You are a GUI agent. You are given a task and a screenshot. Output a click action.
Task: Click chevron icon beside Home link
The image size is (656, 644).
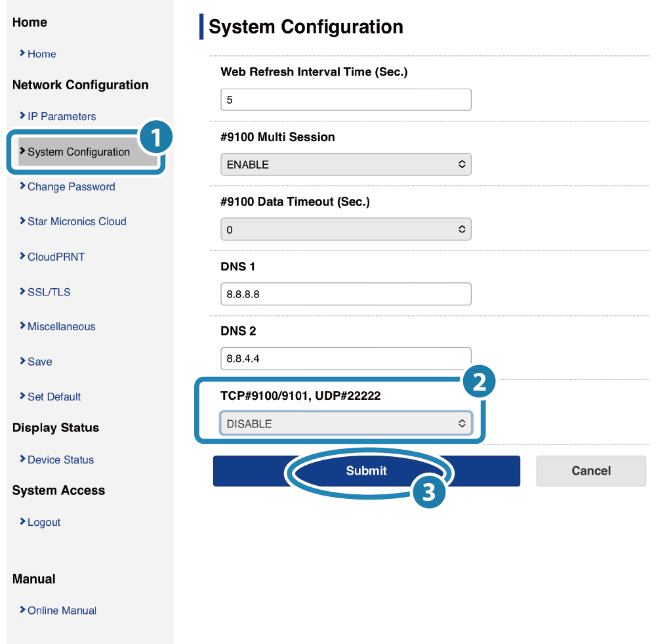[22, 53]
